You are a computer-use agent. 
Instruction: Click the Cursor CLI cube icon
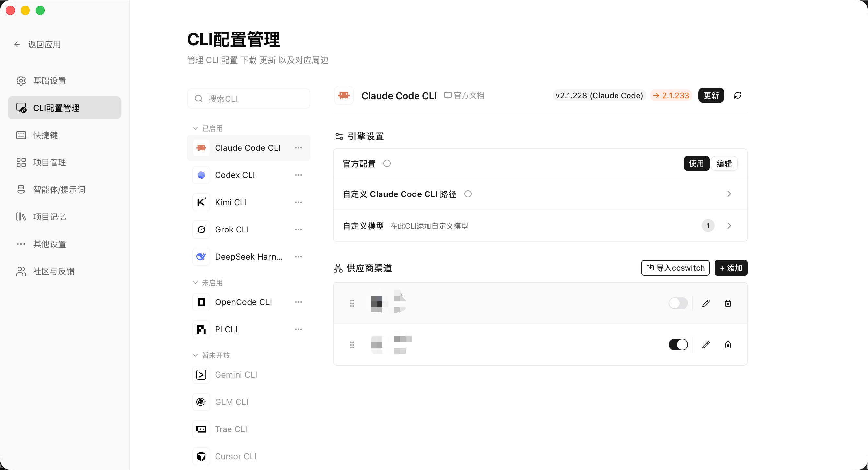click(201, 456)
